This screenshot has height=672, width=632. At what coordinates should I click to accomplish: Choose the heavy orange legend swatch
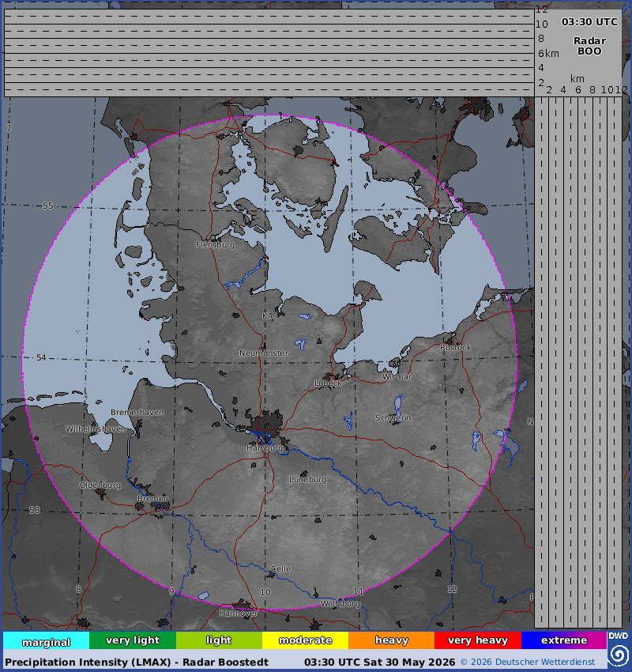[x=391, y=640]
